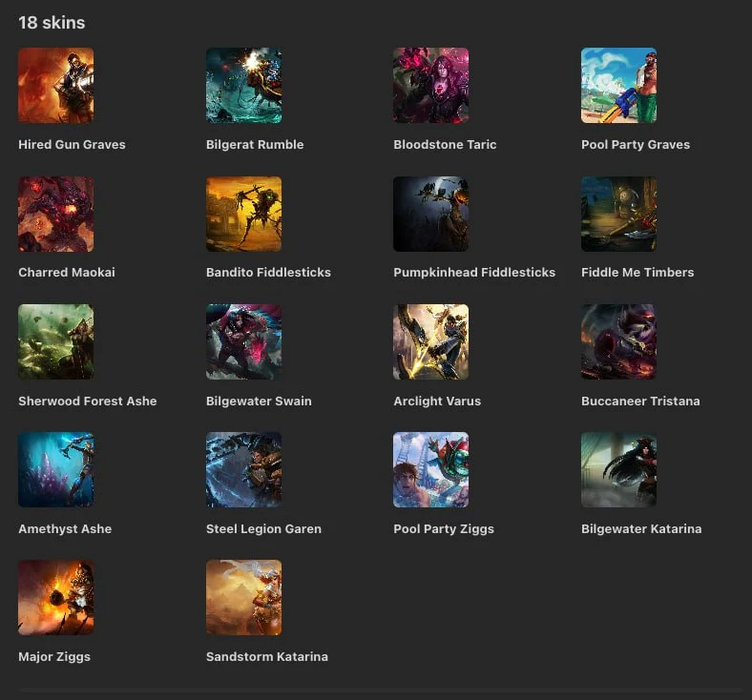Select the Arclight Varus skin thumbnail
This screenshot has height=700, width=752.
pyautogui.click(x=431, y=341)
